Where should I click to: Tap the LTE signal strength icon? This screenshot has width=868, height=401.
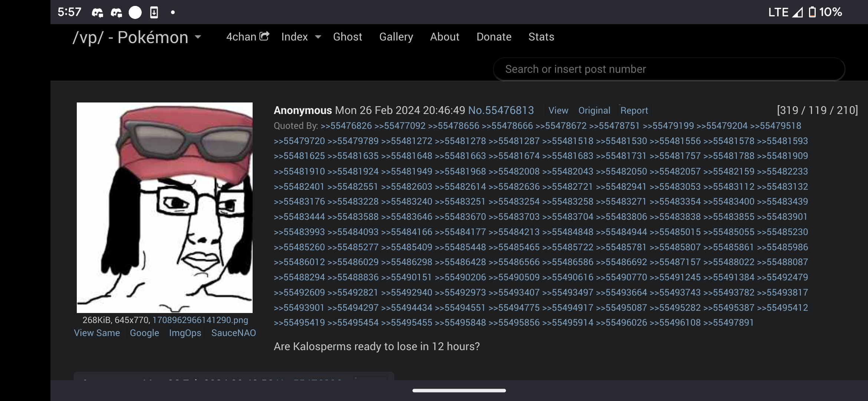click(x=797, y=12)
